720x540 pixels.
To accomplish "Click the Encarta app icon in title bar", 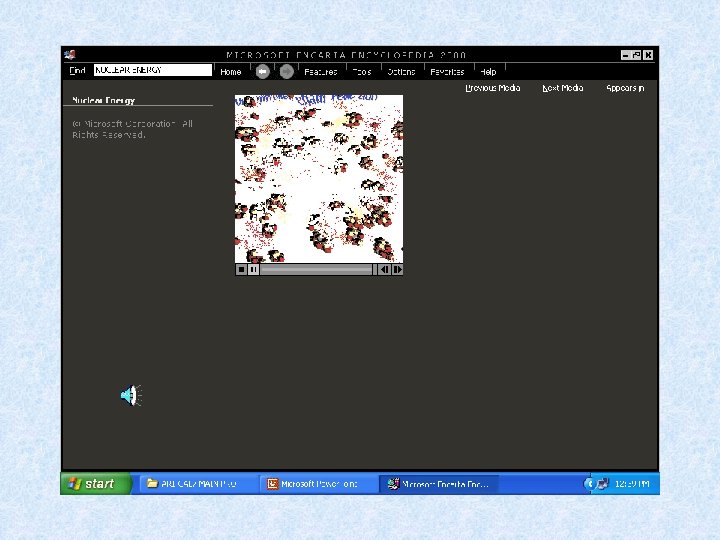I will click(70, 55).
